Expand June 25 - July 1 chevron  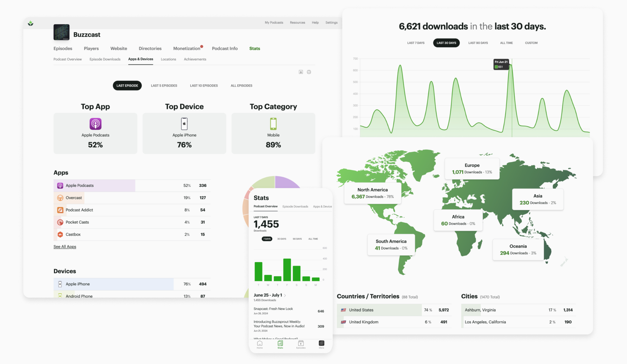pyautogui.click(x=285, y=295)
